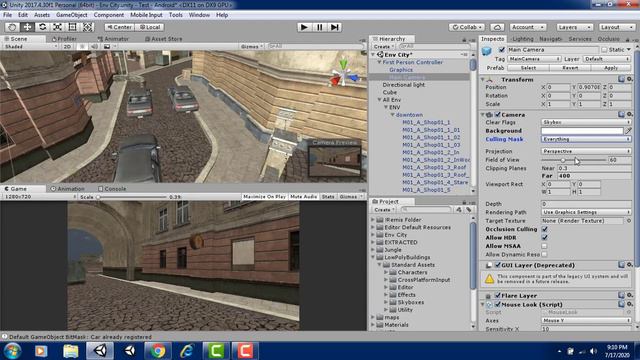Viewport: 640px width, 360px height.
Task: Open GUI Layer component gear menu
Action: (x=630, y=265)
